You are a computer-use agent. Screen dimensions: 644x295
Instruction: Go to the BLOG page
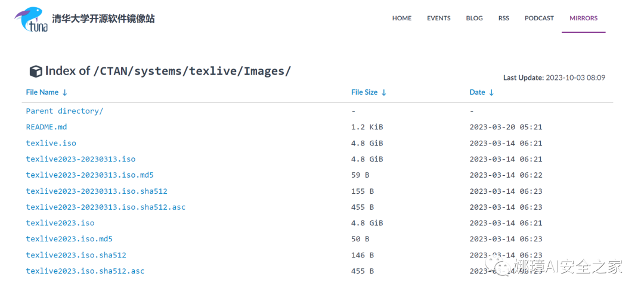[x=475, y=18]
